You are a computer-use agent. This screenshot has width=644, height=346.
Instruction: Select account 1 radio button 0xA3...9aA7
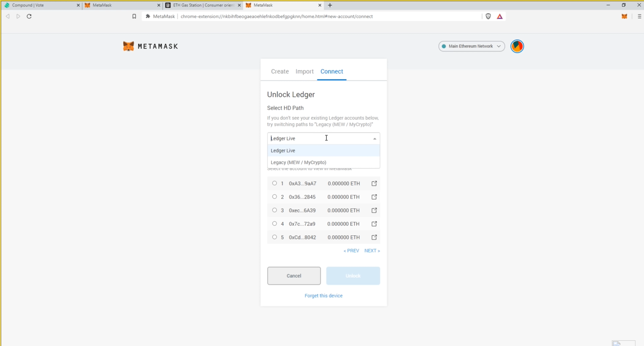pos(275,183)
